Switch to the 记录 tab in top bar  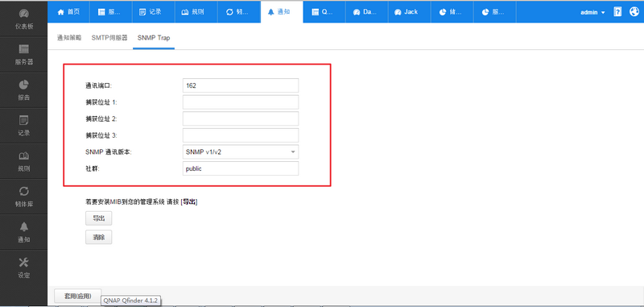pos(154,12)
